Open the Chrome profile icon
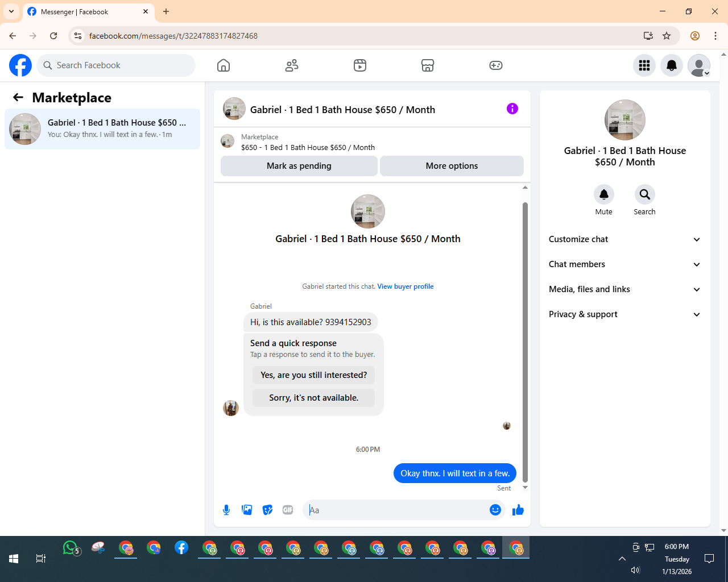Screen dimensions: 728x582 pyautogui.click(x=695, y=36)
